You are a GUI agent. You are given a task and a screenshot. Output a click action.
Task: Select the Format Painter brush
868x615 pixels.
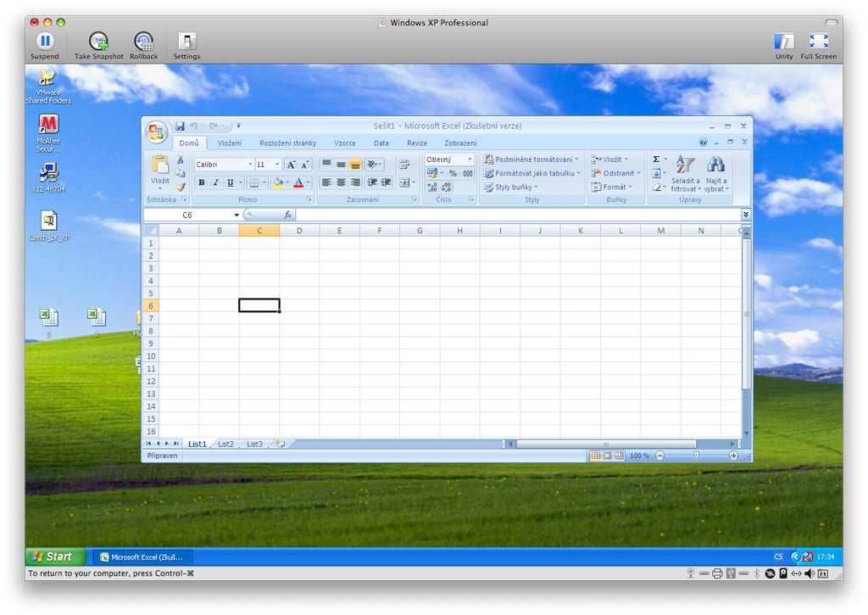pyautogui.click(x=181, y=187)
